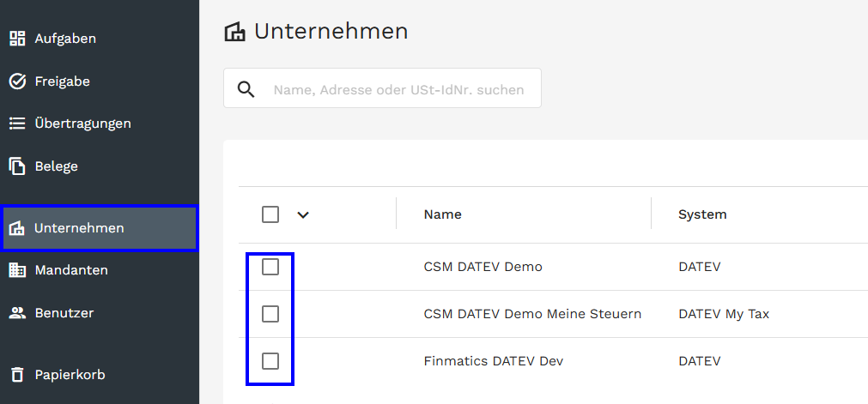The height and width of the screenshot is (404, 868).
Task: Click the Papierkorb trash icon
Action: tap(17, 375)
